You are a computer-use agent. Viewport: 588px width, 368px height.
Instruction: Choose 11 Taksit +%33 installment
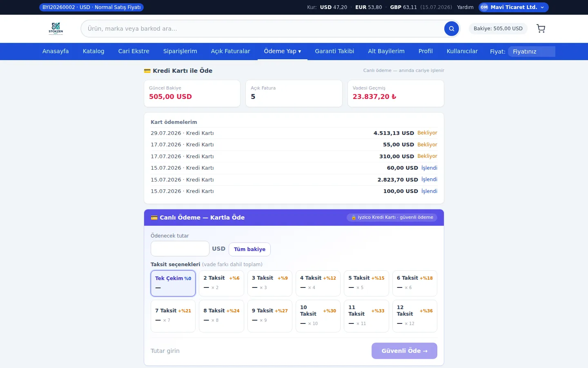tap(366, 316)
